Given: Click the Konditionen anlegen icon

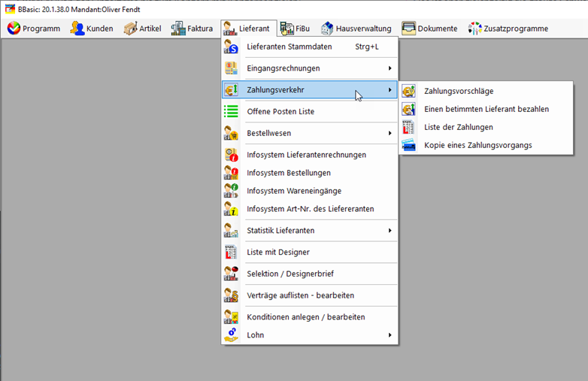Looking at the screenshot, I should click(x=231, y=317).
